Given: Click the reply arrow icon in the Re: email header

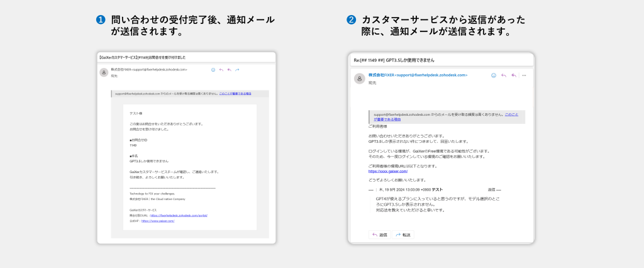Looking at the screenshot, I should 504,75.
